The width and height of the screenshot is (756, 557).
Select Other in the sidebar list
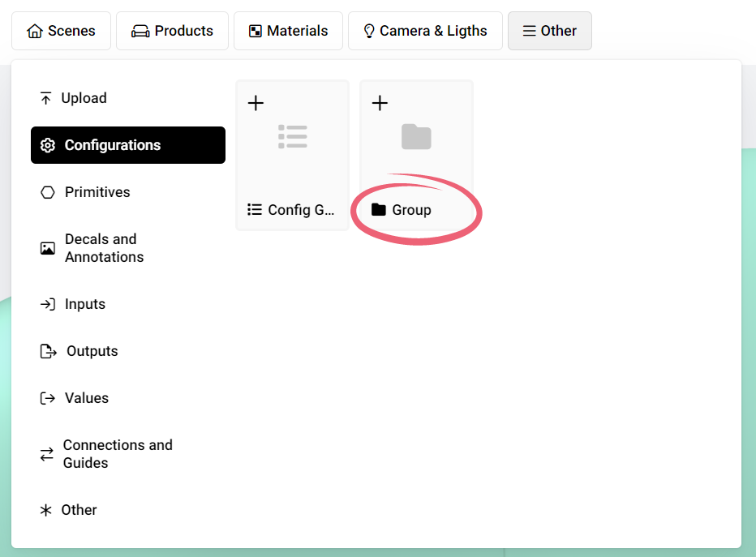pos(79,510)
